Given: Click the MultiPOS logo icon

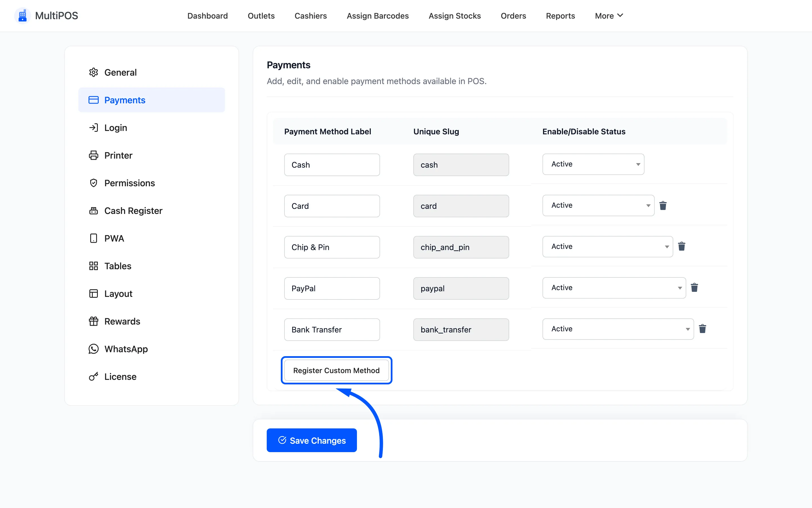Looking at the screenshot, I should click(x=23, y=16).
